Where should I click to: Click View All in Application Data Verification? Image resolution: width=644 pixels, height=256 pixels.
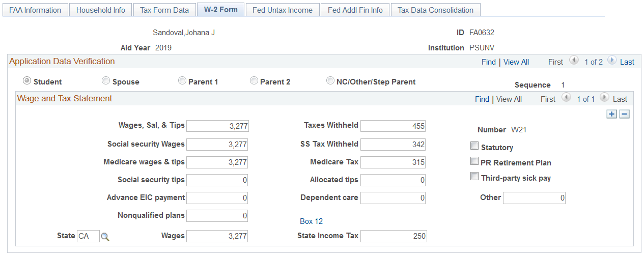(x=516, y=62)
